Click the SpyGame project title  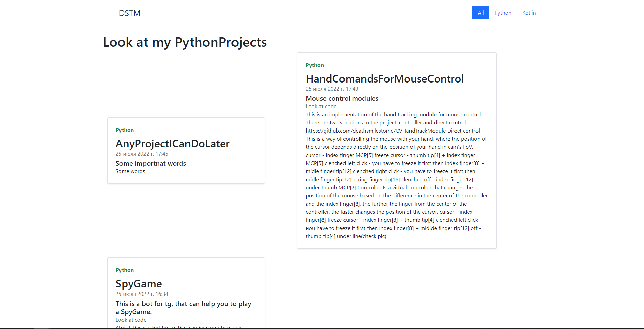(x=139, y=283)
